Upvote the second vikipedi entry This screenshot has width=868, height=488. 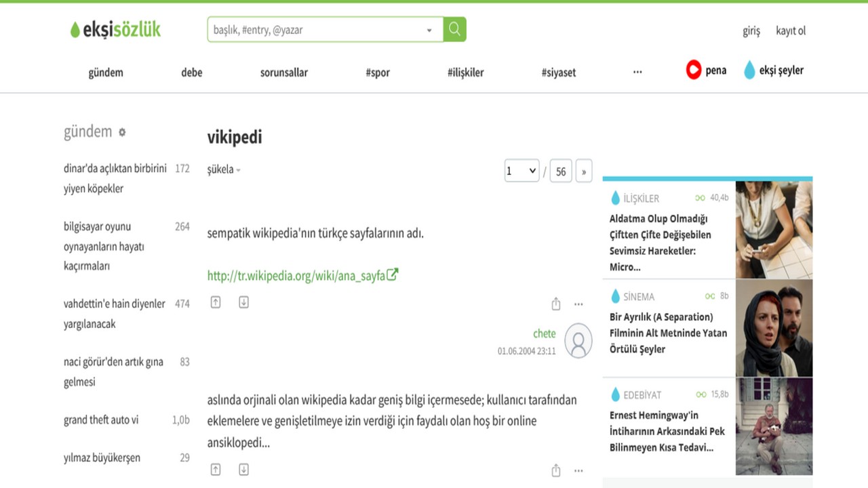coord(216,470)
